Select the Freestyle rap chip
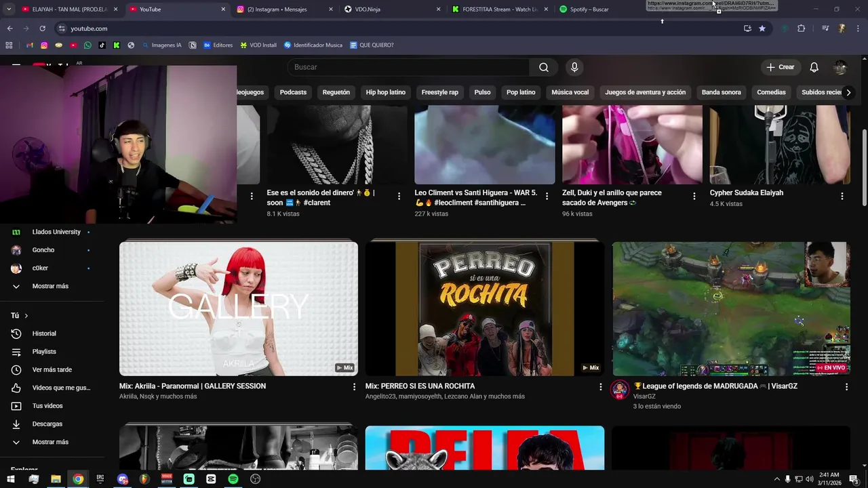 439,92
